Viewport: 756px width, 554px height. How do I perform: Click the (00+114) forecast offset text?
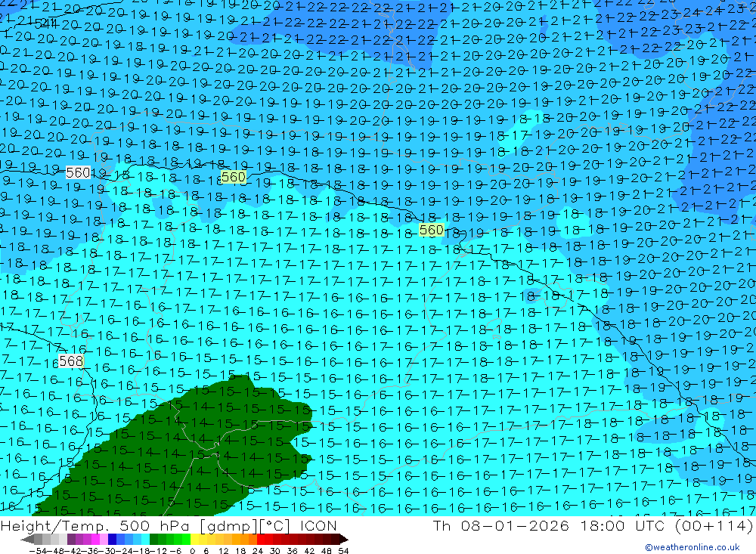pyautogui.click(x=714, y=525)
